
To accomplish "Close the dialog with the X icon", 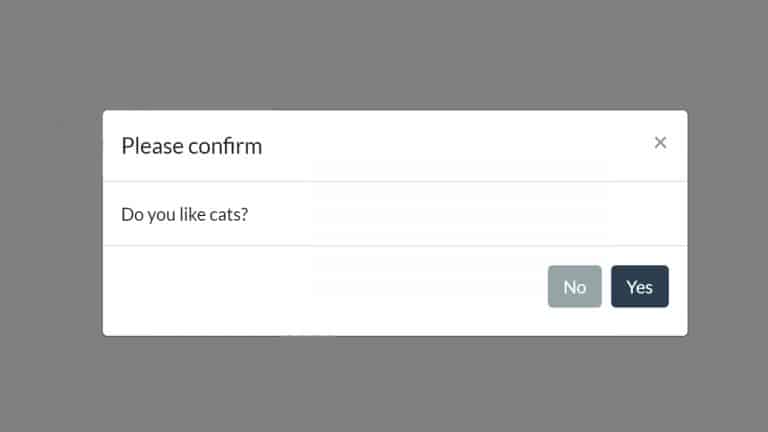I will [x=660, y=143].
